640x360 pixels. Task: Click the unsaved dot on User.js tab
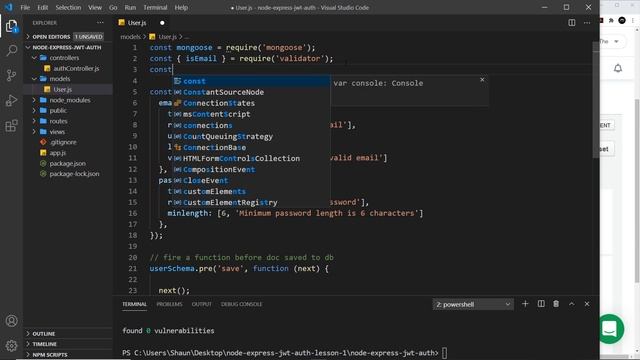click(162, 23)
